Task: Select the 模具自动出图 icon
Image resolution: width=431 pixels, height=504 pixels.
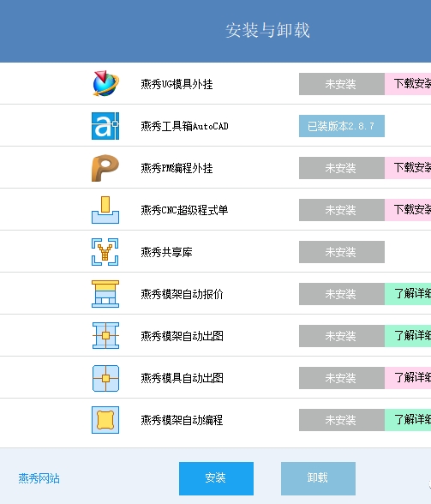Action: 105,378
